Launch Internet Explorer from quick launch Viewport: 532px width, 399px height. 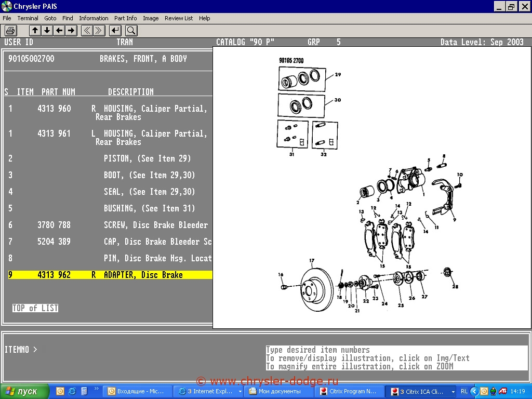[72, 391]
